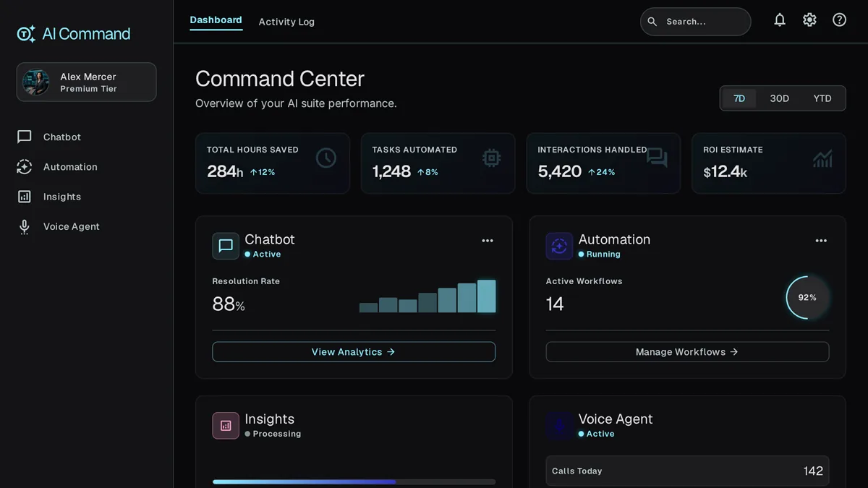Click the Insights processing progress bar
The height and width of the screenshot is (488, 868).
(354, 481)
